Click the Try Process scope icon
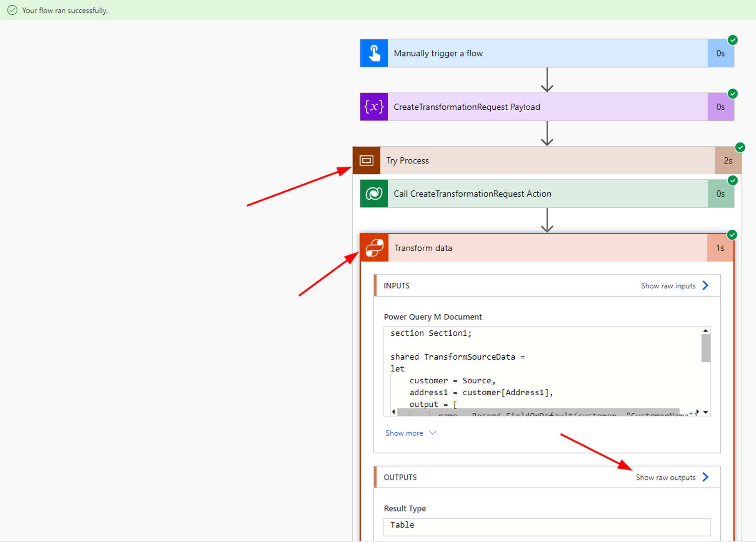This screenshot has width=756, height=542. pos(366,161)
